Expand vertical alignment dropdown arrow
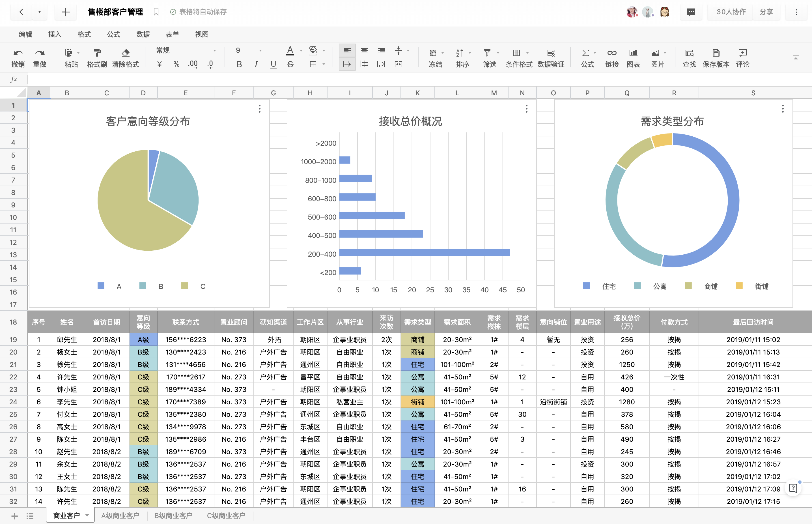This screenshot has height=524, width=812. tap(408, 51)
